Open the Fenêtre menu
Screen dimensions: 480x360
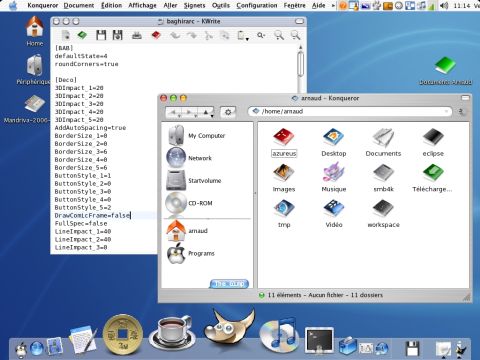click(x=295, y=5)
